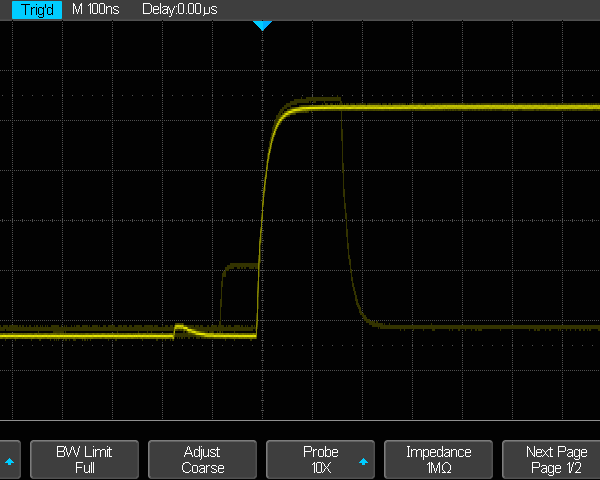Click the Trig'd trigger status indicator
Screen dimensions: 600x480
(31, 9)
